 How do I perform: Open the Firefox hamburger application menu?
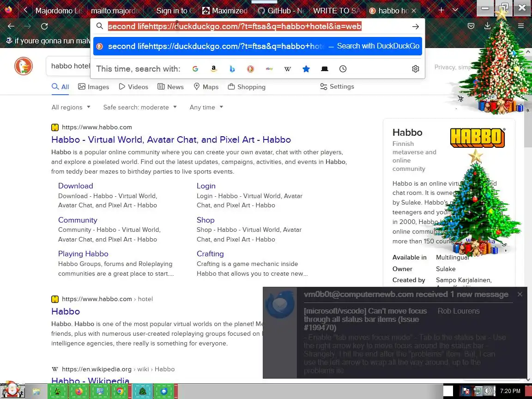521,26
